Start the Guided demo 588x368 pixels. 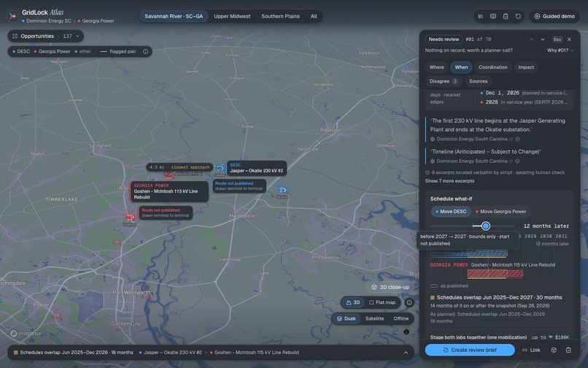click(554, 16)
